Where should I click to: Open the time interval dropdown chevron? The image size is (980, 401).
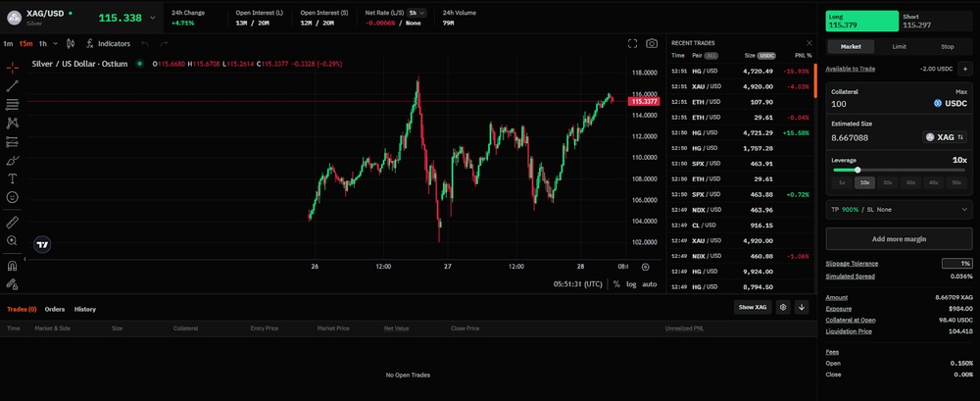(56, 43)
